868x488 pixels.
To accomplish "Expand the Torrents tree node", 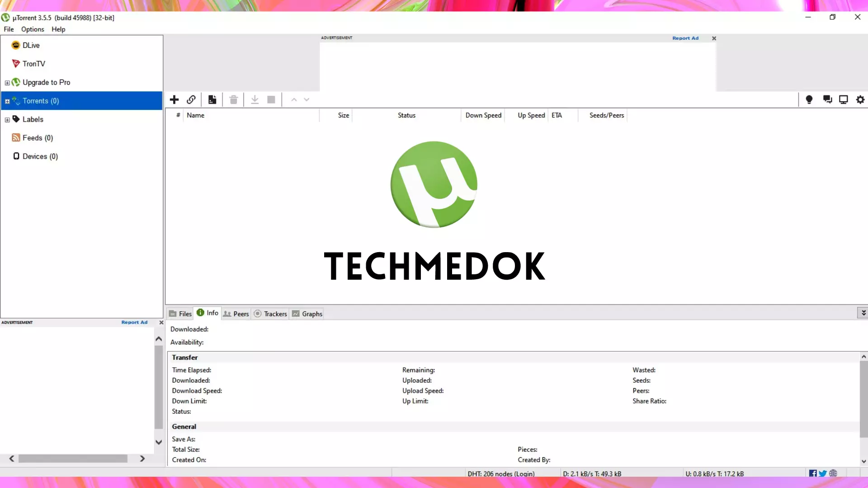I will [7, 101].
